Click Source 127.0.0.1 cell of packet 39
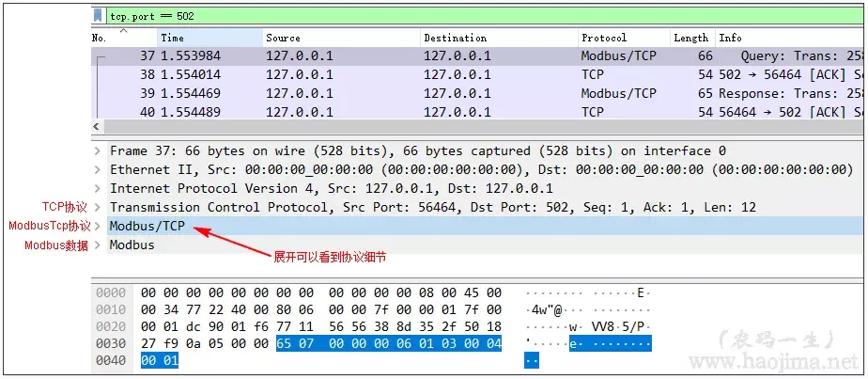 300,94
